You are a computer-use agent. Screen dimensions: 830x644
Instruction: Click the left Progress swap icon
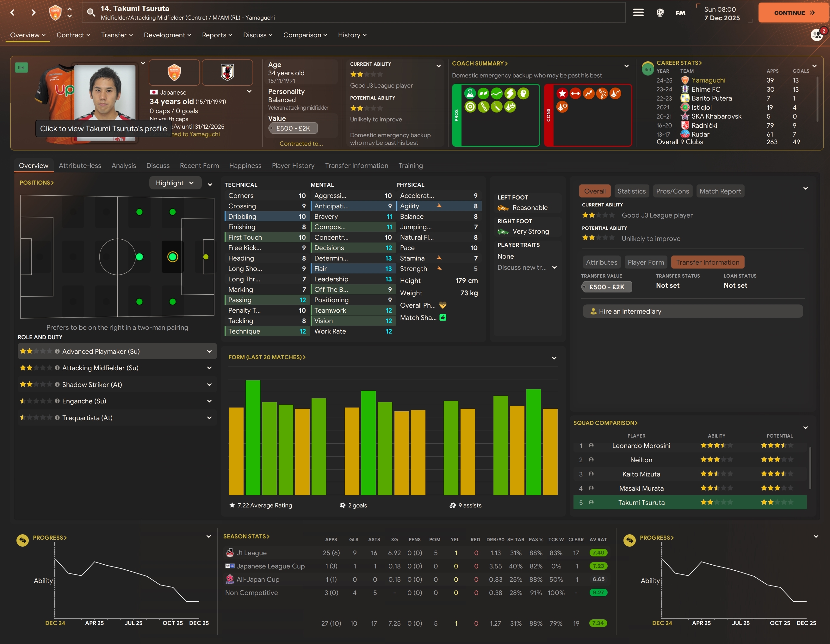(23, 540)
